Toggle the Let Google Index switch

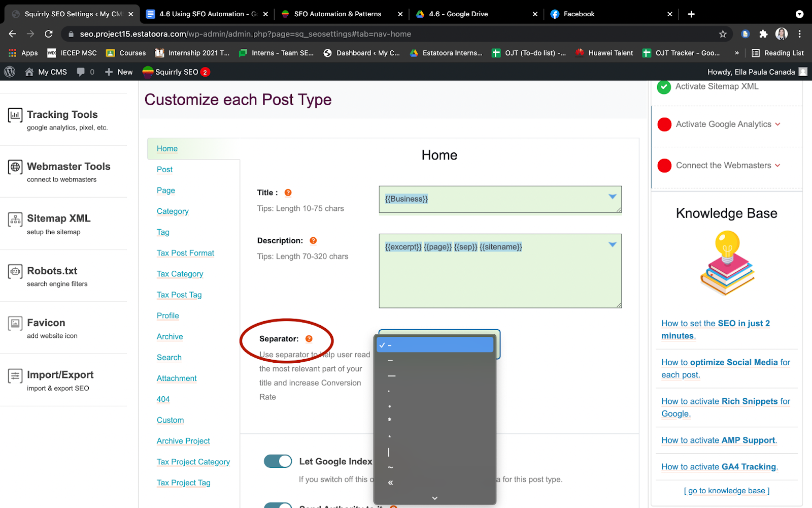pyautogui.click(x=278, y=461)
